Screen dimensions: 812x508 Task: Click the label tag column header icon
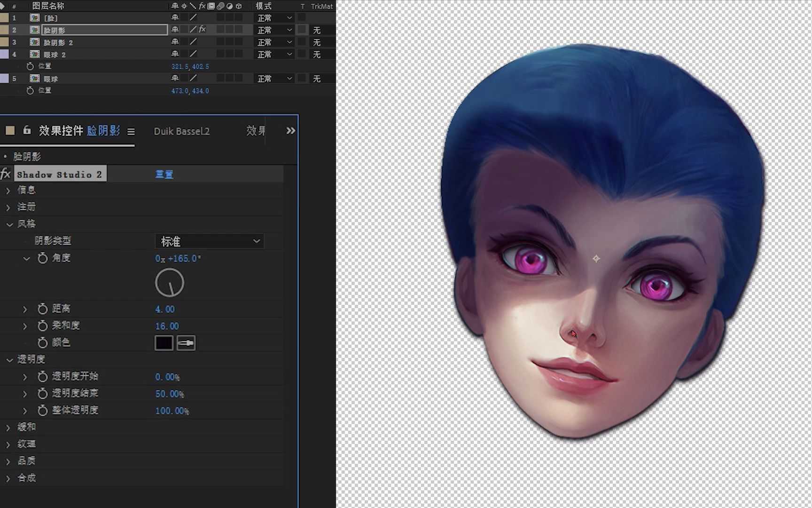2,6
